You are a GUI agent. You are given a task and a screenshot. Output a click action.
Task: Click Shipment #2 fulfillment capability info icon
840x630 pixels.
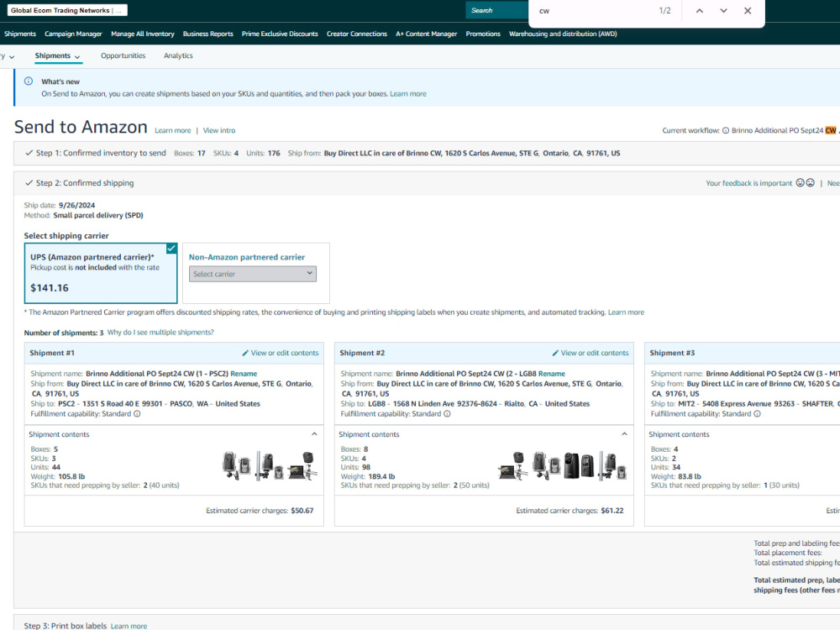click(x=448, y=413)
